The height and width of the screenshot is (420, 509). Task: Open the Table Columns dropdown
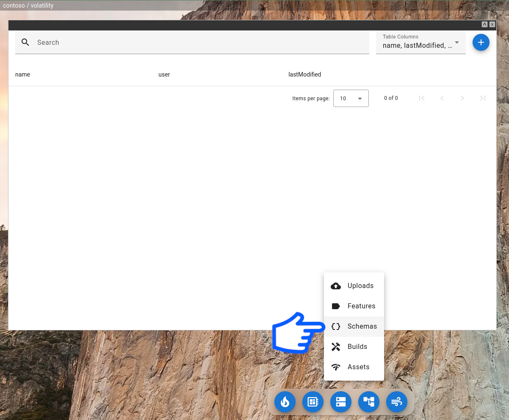420,42
